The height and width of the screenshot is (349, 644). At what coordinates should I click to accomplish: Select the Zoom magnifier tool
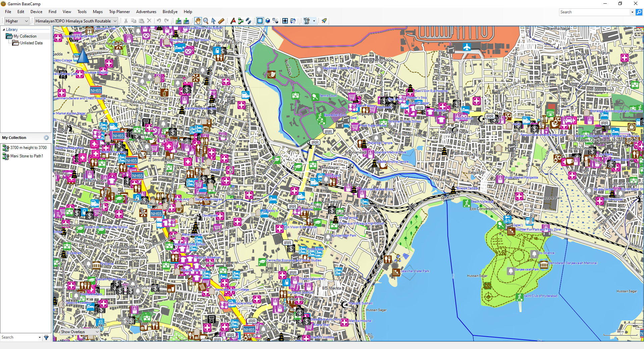click(206, 21)
